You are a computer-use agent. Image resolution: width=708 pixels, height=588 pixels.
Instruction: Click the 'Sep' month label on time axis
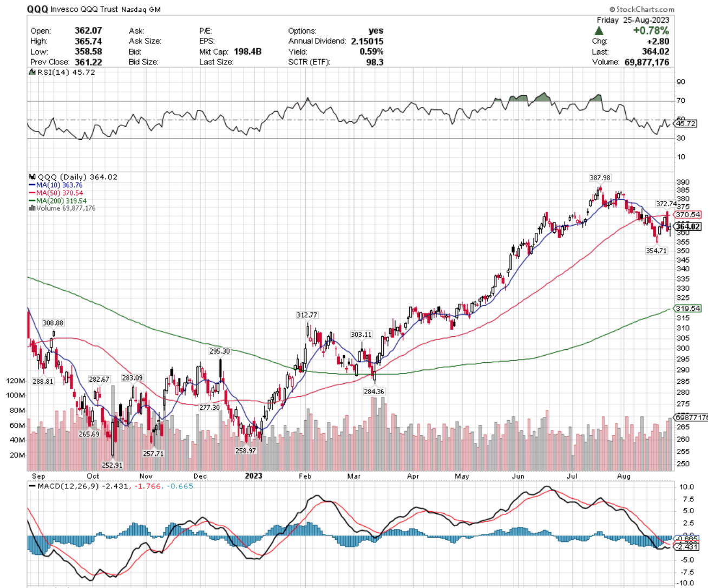[x=38, y=476]
